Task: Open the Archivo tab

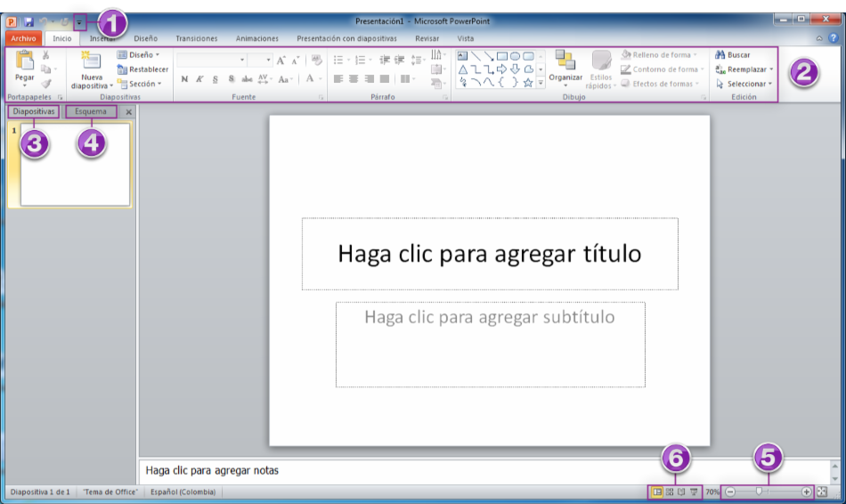Action: pos(23,38)
